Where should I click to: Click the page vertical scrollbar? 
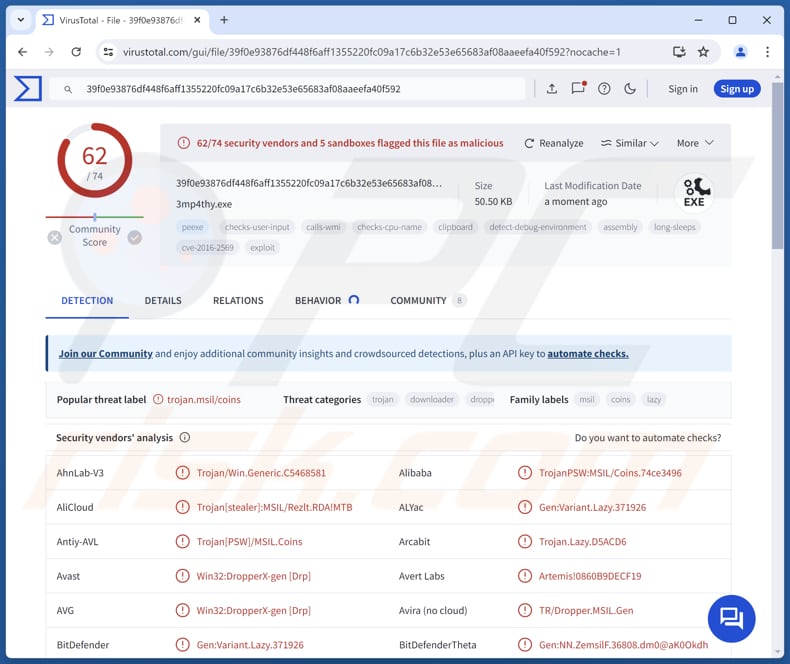pos(777,165)
